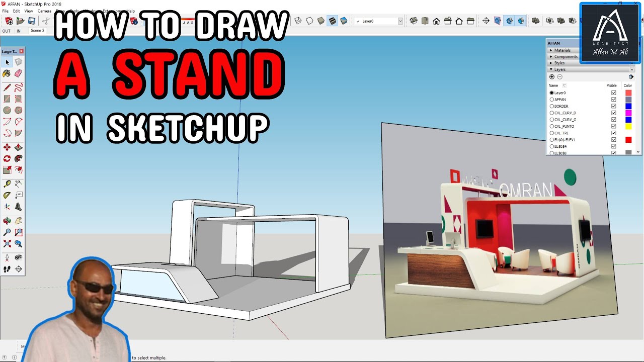Select the Follow Me tool
This screenshot has width=644, height=362.
(19, 159)
